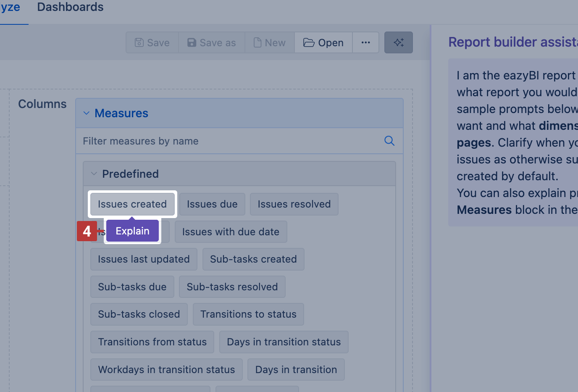The height and width of the screenshot is (392, 578).
Task: Click the Explain button
Action: (x=132, y=231)
